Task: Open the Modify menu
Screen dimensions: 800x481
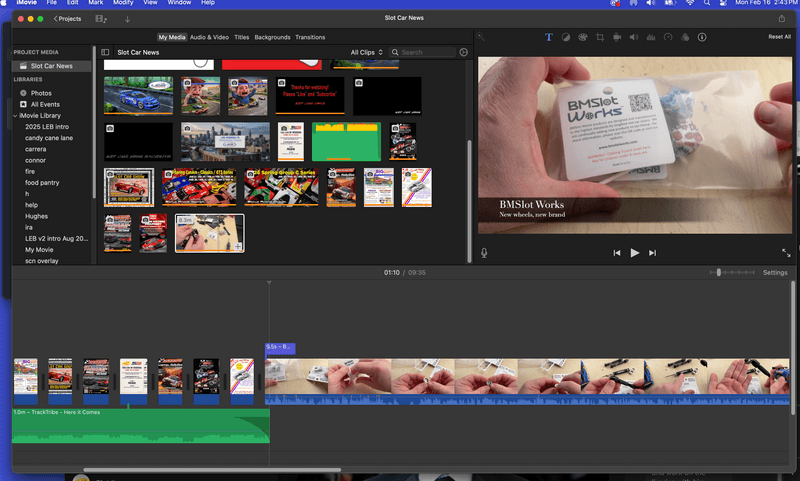Action: pyautogui.click(x=123, y=3)
